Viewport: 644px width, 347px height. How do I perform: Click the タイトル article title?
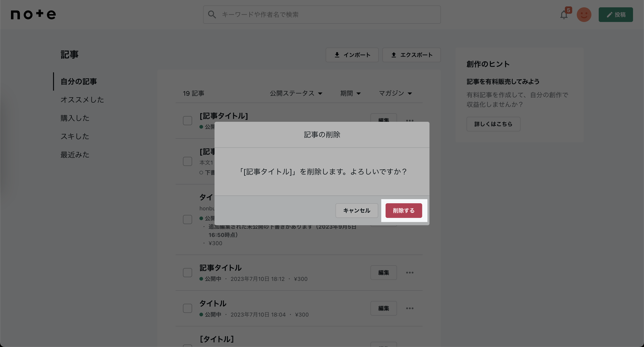(213, 304)
